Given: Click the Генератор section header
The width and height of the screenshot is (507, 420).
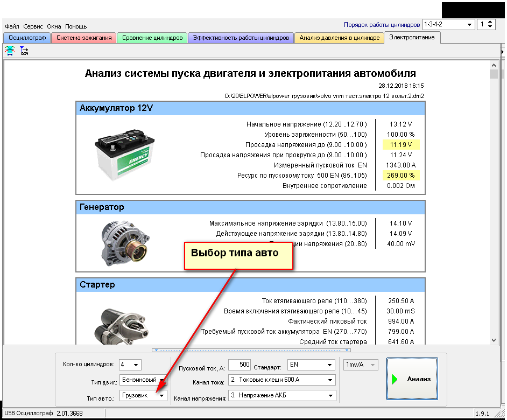Looking at the screenshot, I should (x=250, y=207).
